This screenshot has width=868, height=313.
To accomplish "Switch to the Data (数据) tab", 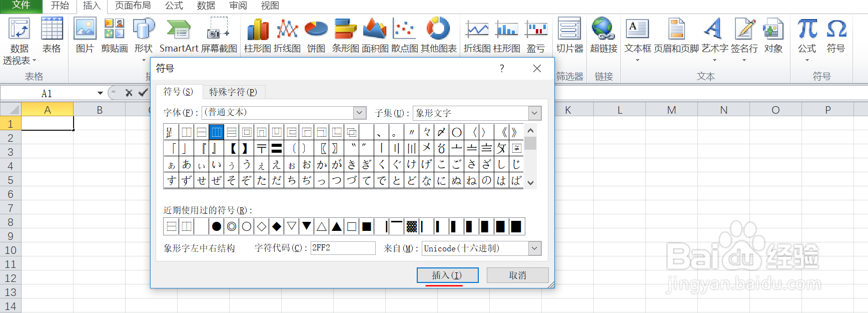I will [x=206, y=6].
